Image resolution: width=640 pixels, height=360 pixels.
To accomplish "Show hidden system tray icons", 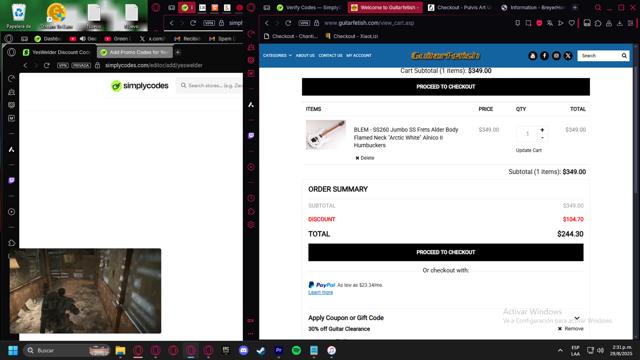I will (560, 350).
